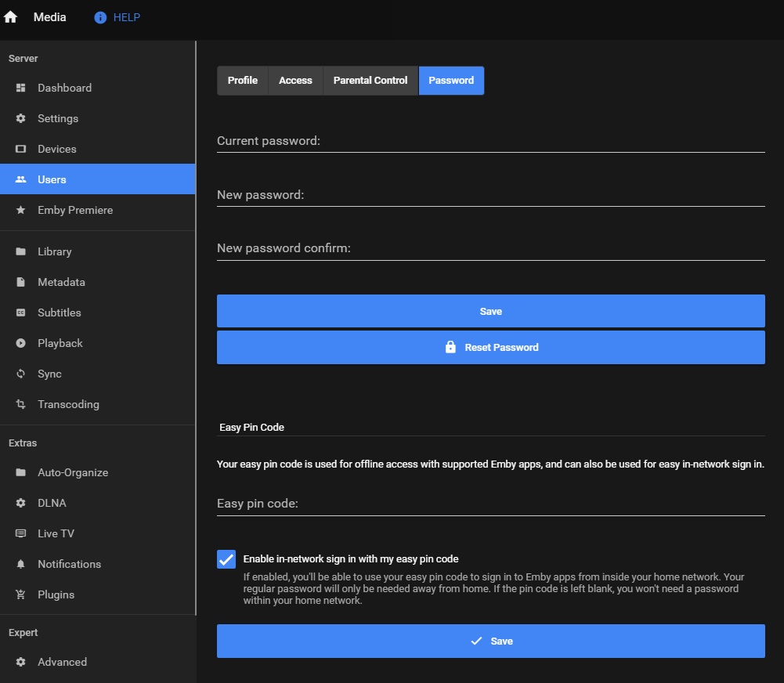
Task: Click the Easy pin code field
Action: click(490, 504)
